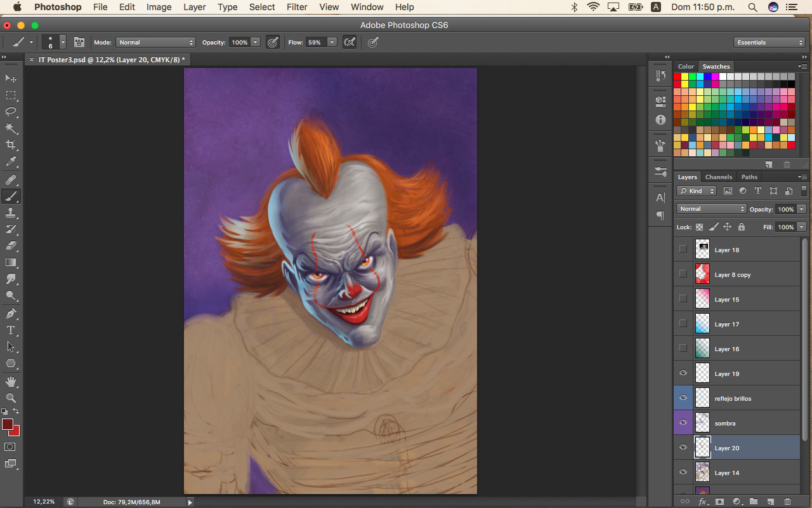Open the layer Fill dropdown arrow
This screenshot has height=508, width=812.
[x=802, y=227]
